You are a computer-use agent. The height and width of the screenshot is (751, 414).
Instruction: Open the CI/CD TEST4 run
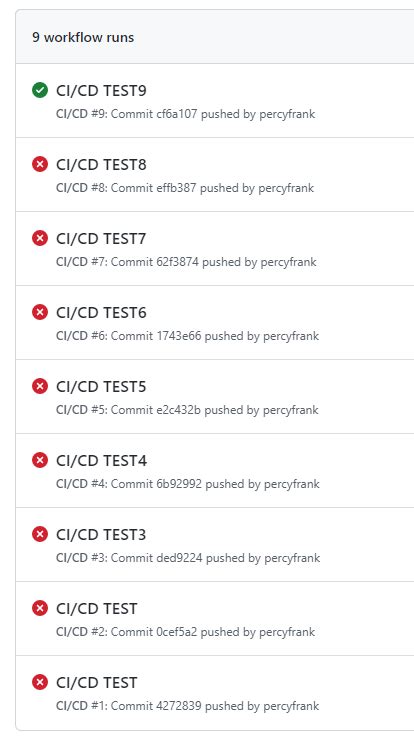[x=101, y=461]
